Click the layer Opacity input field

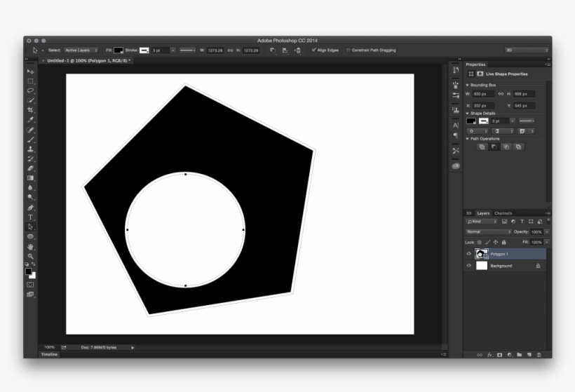click(536, 231)
